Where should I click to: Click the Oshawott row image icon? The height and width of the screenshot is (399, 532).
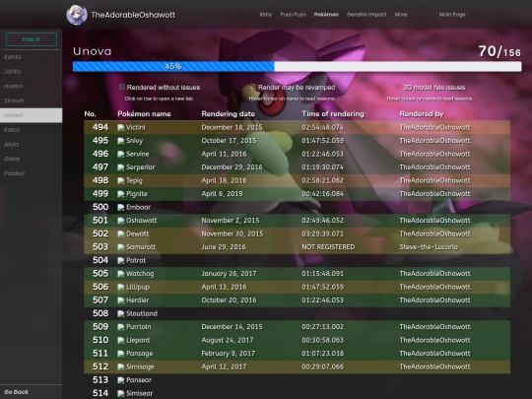click(121, 221)
